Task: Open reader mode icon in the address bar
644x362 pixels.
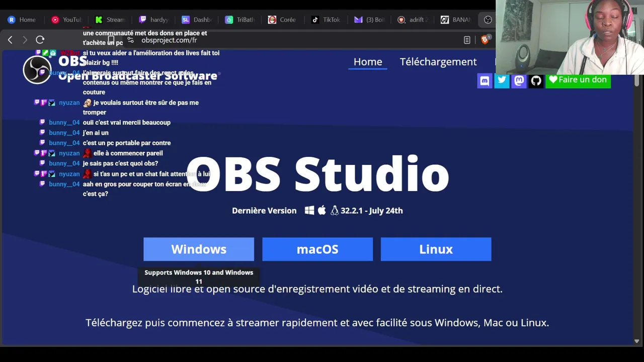Action: click(x=467, y=40)
